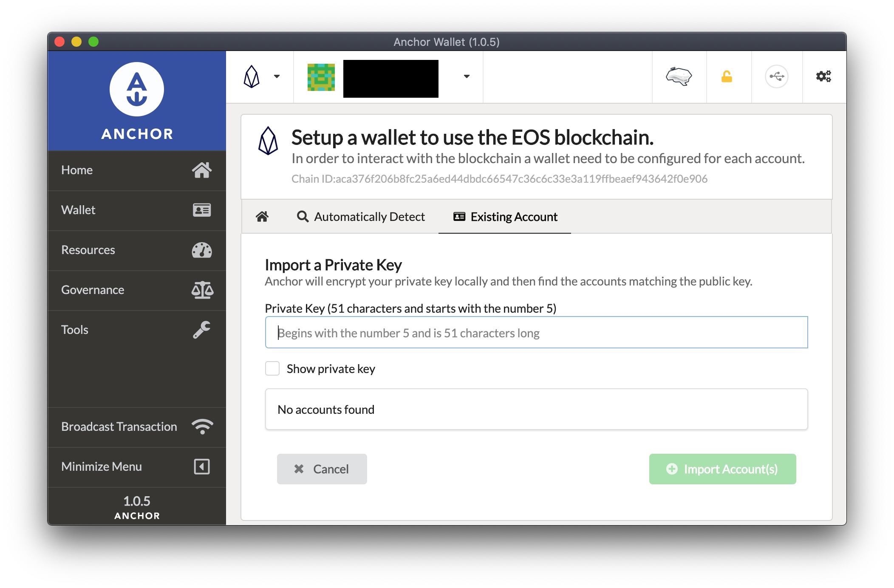The width and height of the screenshot is (894, 588).
Task: Go to the Resources section
Action: [136, 250]
